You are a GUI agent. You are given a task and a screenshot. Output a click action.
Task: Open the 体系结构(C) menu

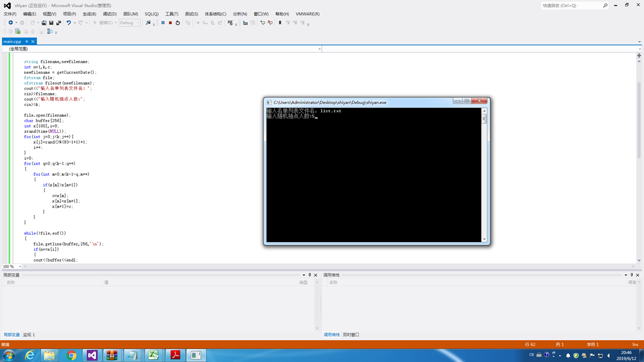215,14
